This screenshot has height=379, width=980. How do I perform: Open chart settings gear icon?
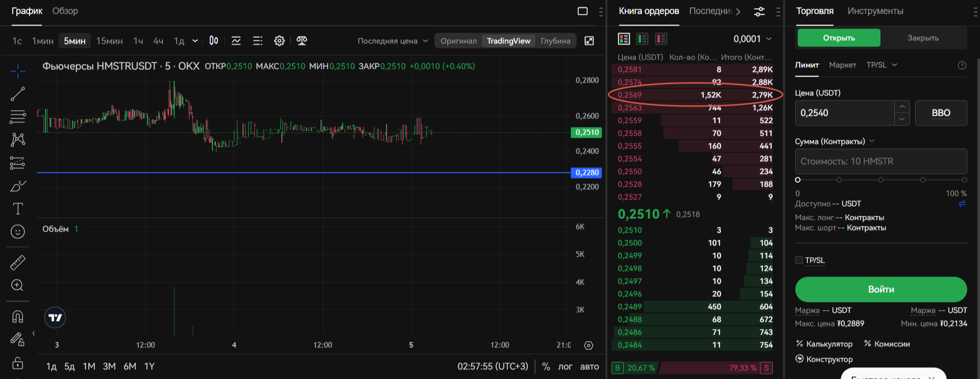coord(279,40)
